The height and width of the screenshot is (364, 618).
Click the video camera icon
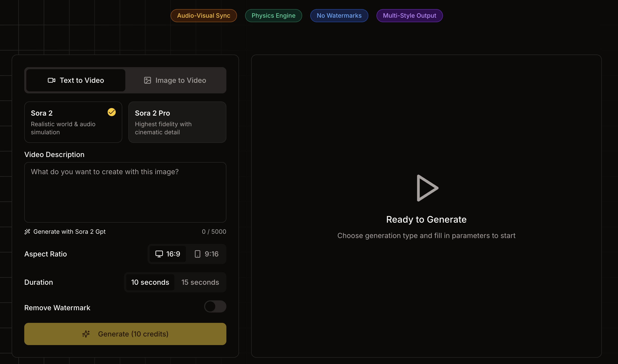pyautogui.click(x=52, y=80)
